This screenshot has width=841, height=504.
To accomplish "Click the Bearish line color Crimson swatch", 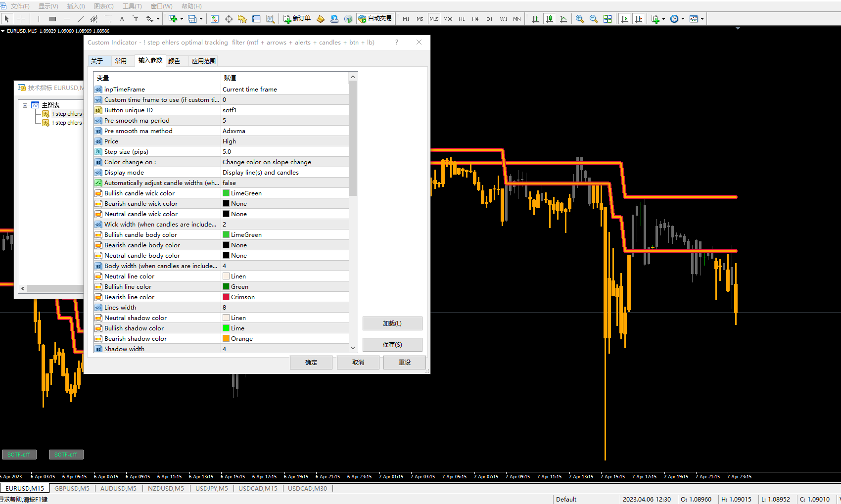I will 226,297.
